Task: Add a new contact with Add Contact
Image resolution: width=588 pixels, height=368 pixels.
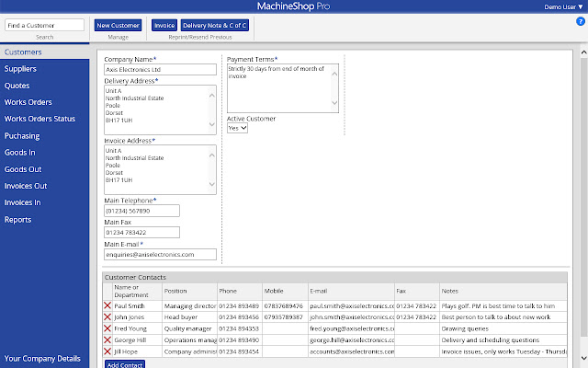Action: tap(124, 364)
